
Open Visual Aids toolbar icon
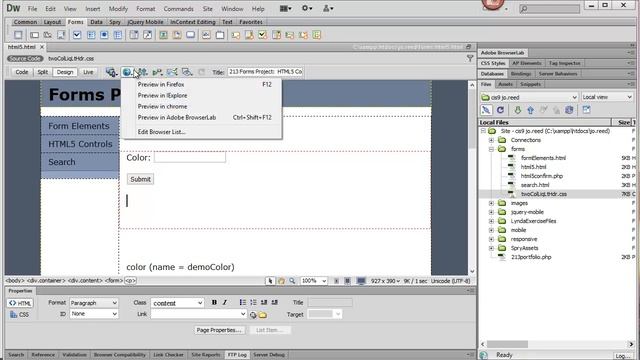187,72
